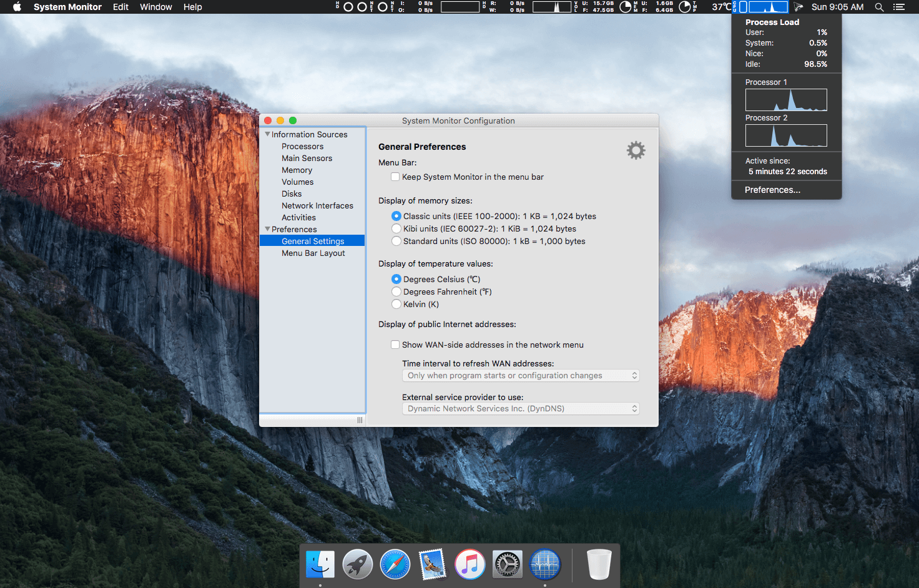Image resolution: width=919 pixels, height=588 pixels.
Task: Click Preferences... in the Process Load popup
Action: point(772,190)
